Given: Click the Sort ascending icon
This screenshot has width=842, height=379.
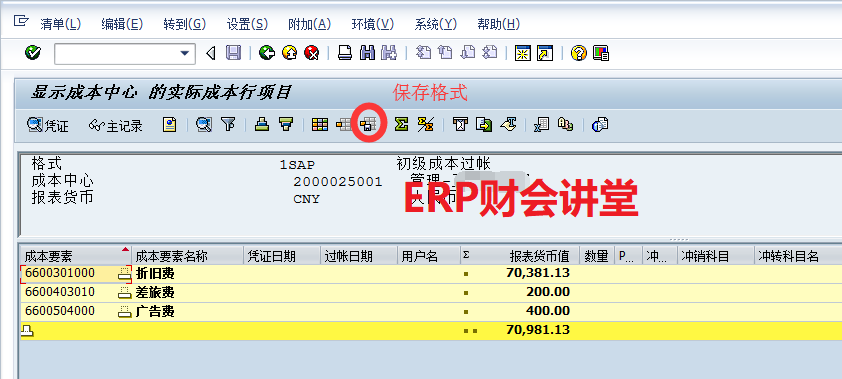Looking at the screenshot, I should click(262, 125).
